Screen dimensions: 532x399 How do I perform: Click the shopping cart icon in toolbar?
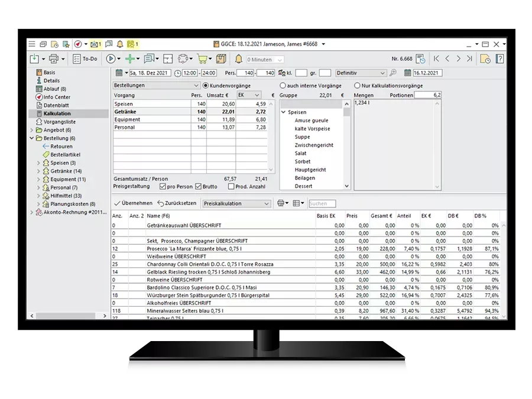coord(202,59)
